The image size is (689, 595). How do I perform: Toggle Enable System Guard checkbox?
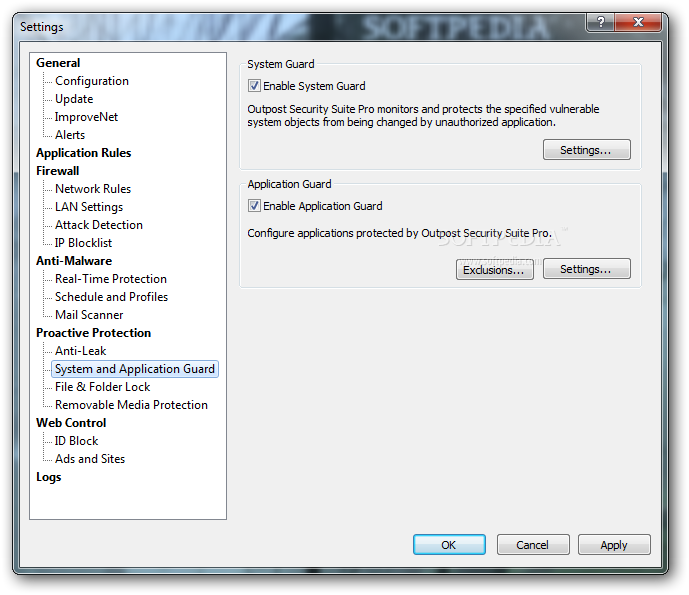[254, 86]
